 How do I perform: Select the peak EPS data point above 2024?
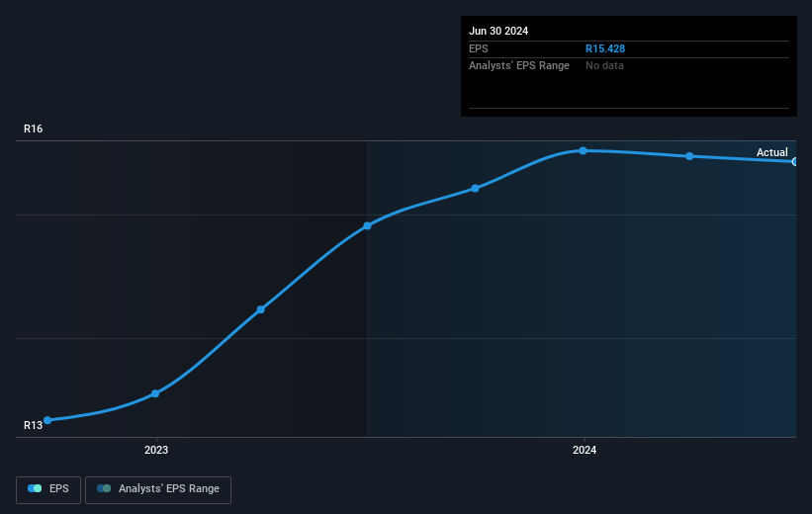coord(584,150)
